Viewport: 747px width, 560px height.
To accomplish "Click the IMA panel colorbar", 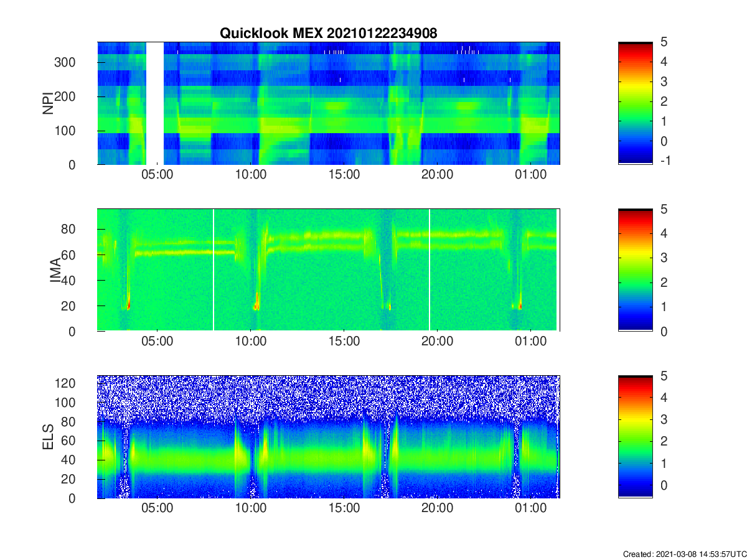I will coord(636,270).
